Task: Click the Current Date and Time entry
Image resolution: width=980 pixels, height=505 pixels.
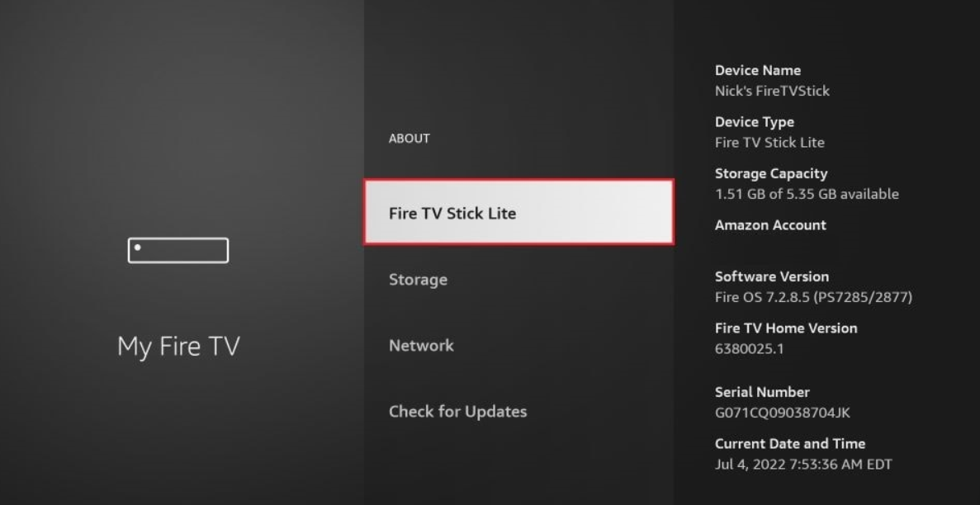Action: 790,443
